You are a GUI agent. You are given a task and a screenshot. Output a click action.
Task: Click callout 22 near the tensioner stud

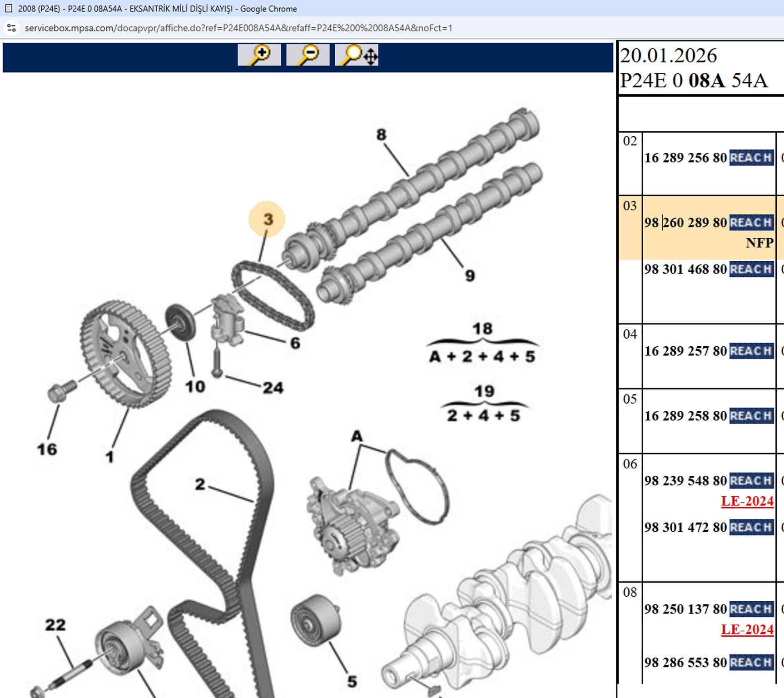tap(55, 625)
